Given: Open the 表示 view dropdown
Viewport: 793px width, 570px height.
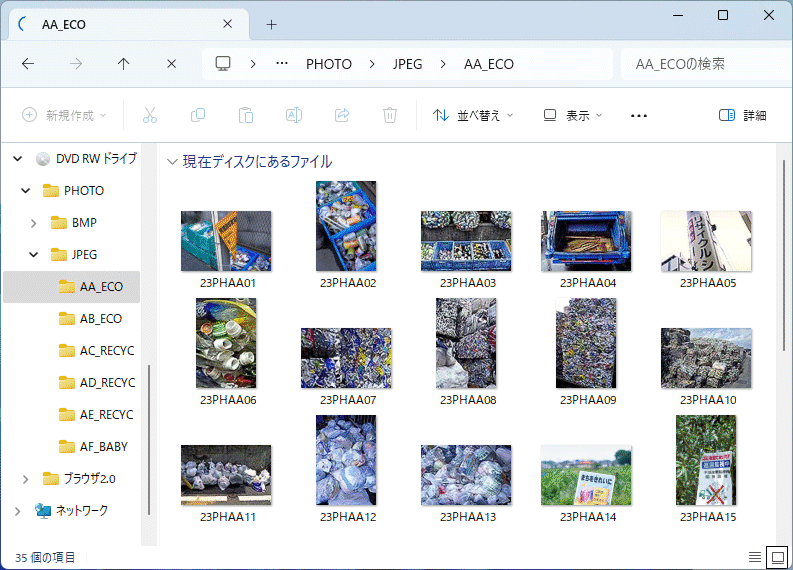Looking at the screenshot, I should 572,115.
